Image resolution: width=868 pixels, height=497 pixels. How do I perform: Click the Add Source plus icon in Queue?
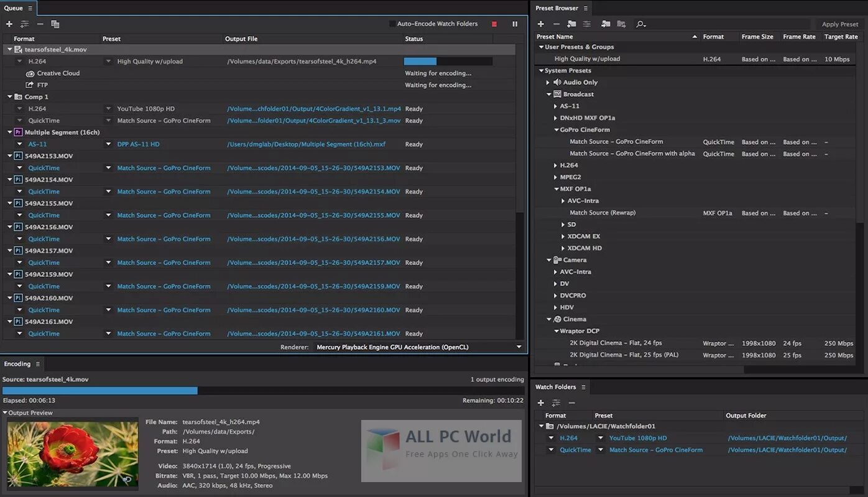click(x=9, y=24)
